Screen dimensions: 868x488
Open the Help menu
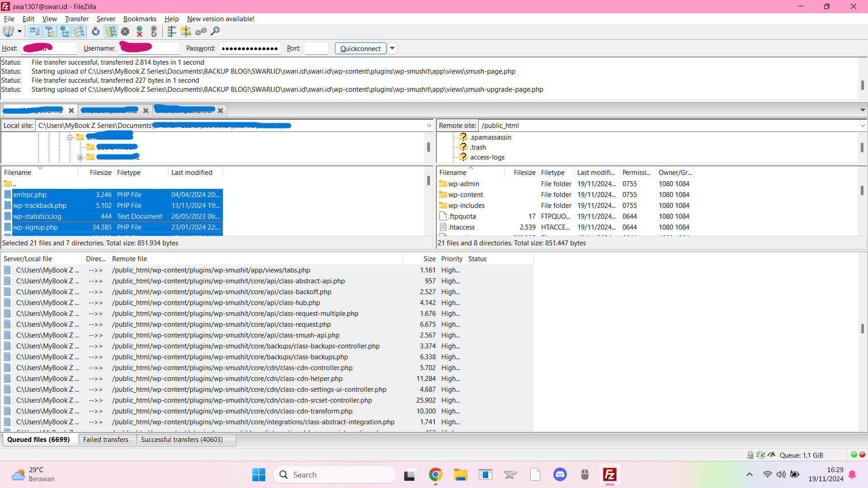coord(172,19)
